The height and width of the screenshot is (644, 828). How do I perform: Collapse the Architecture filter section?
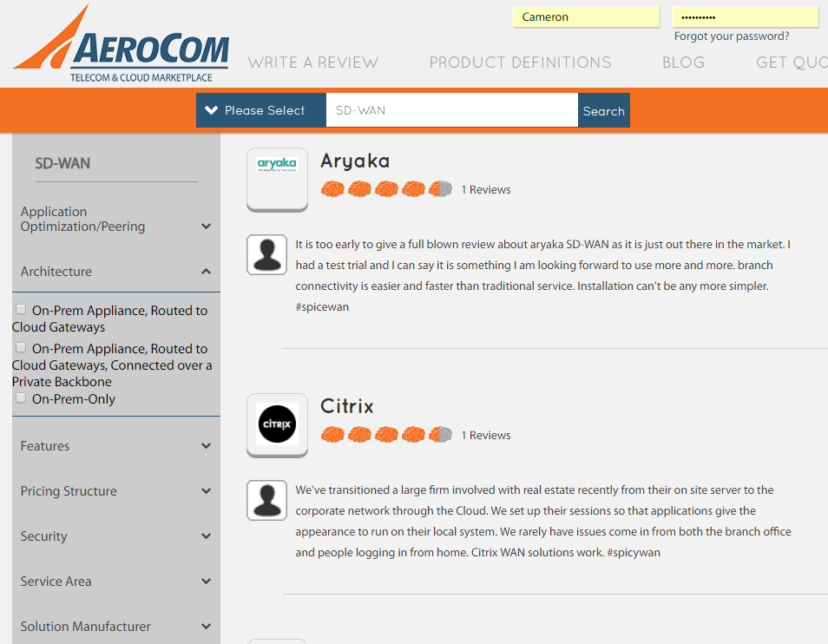click(116, 272)
